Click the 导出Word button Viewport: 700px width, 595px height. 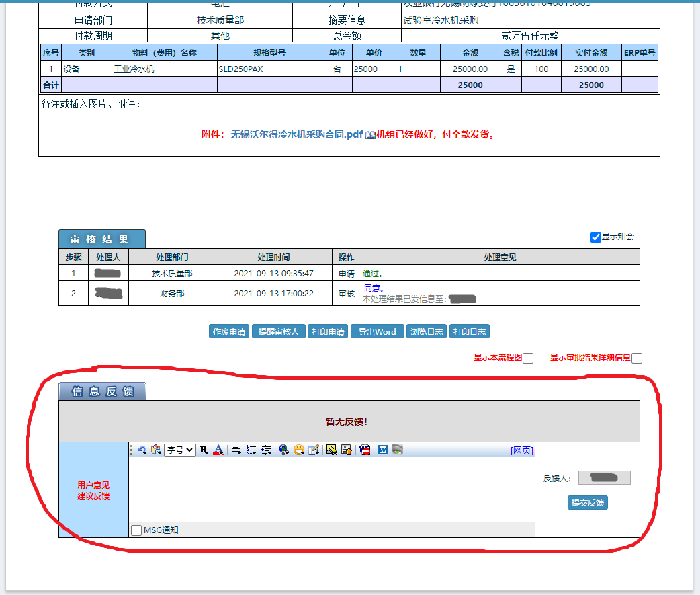pyautogui.click(x=378, y=331)
